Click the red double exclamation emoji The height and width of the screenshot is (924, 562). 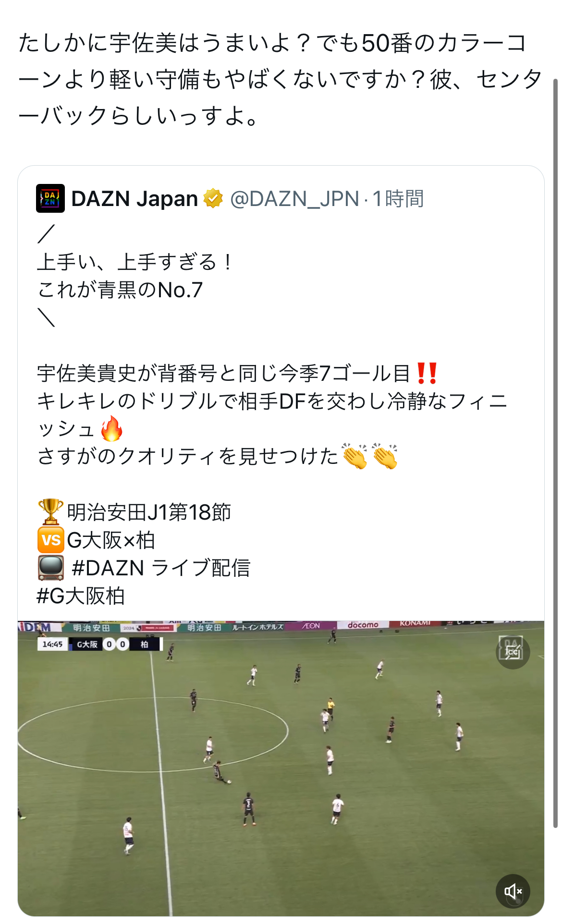427,373
